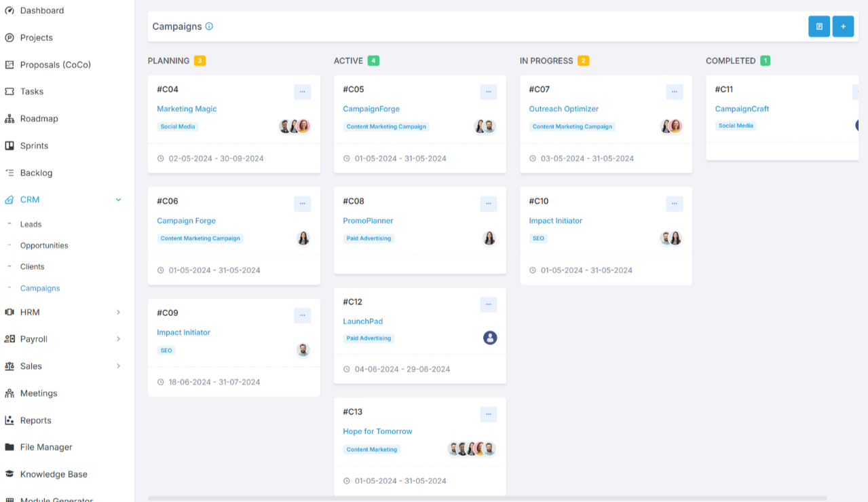This screenshot has height=502, width=868.
Task: Open options menu for campaign #C04
Action: pos(302,92)
